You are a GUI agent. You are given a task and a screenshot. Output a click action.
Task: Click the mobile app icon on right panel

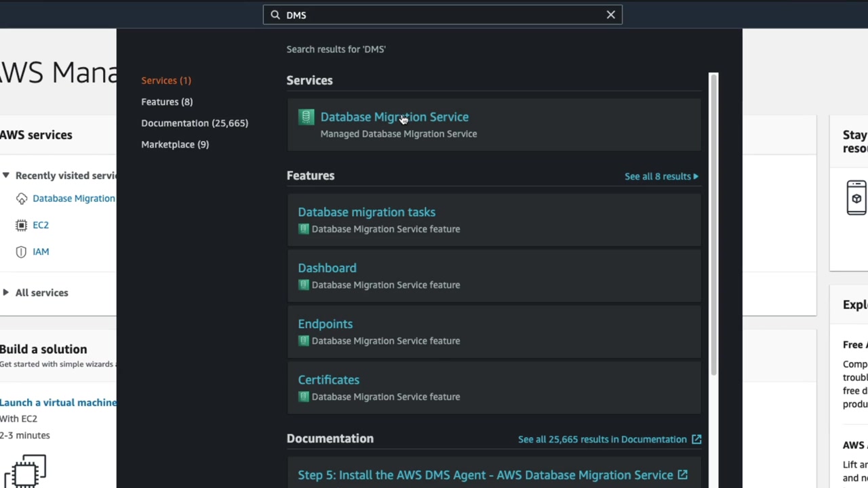[x=856, y=198]
